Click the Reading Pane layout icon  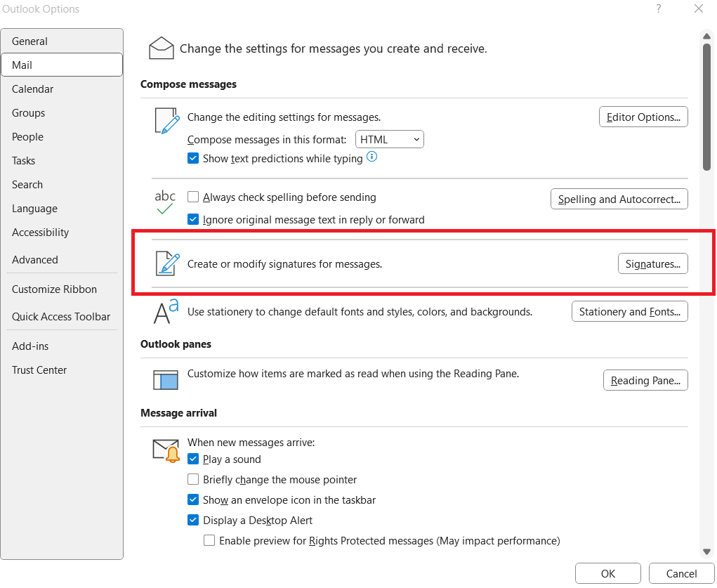[165, 380]
